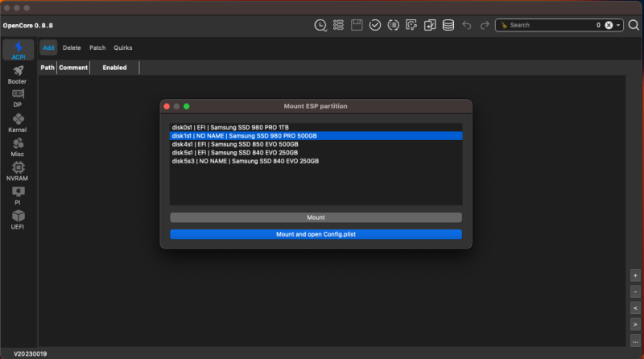Click the magnifying glass find icon
Image resolution: width=644 pixels, height=359 pixels.
point(634,25)
